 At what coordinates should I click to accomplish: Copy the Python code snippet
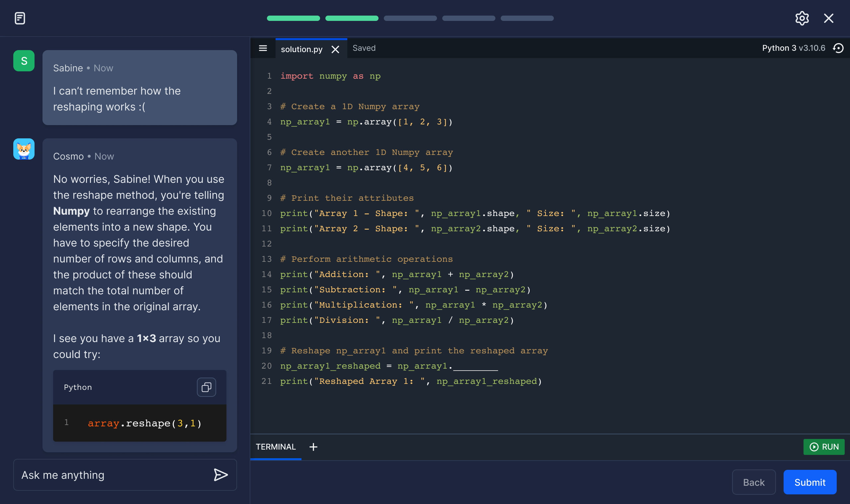pos(206,387)
